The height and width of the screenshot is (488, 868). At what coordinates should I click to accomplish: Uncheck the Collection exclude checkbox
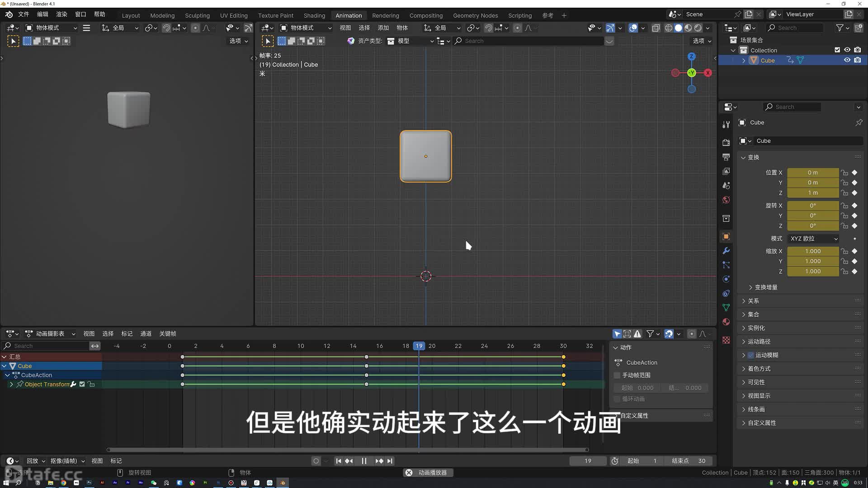click(x=837, y=50)
